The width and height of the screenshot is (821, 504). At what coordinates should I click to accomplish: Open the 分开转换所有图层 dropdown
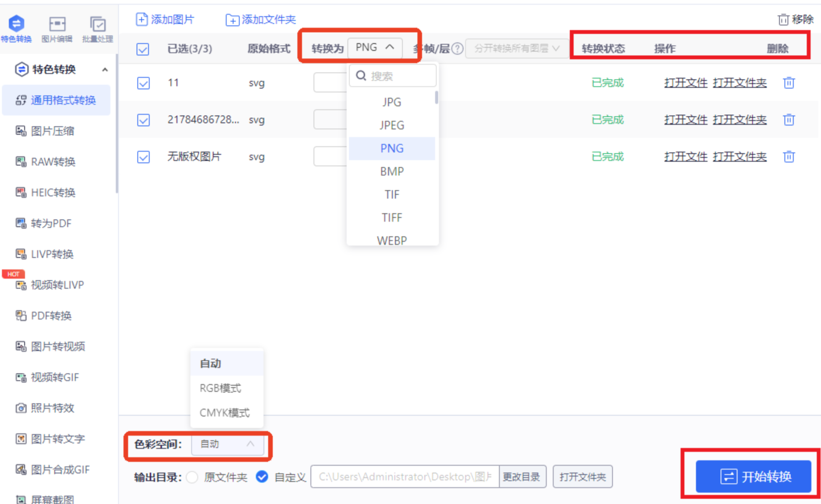[517, 48]
